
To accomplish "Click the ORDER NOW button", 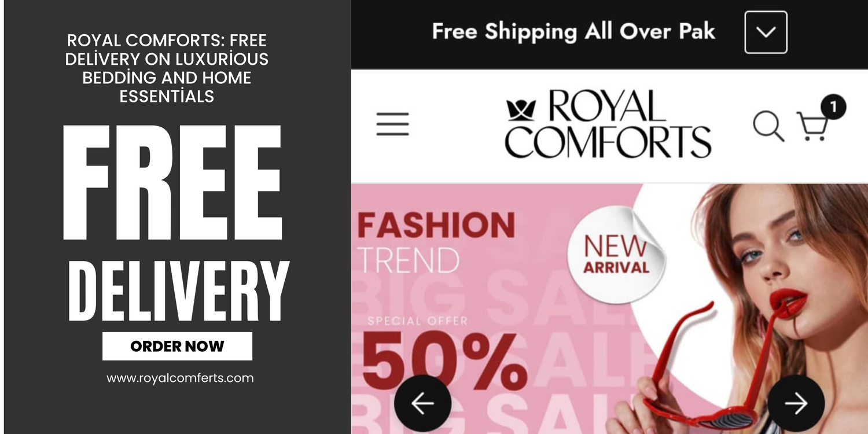I will [177, 346].
